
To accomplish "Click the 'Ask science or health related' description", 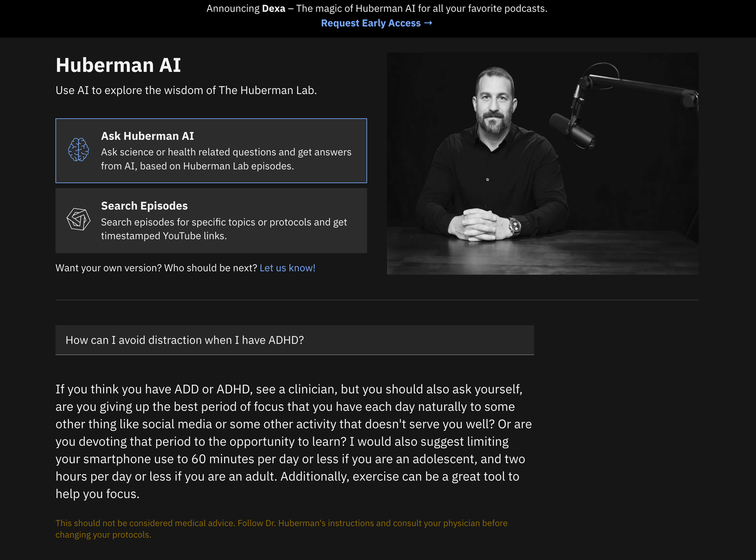I will tap(226, 159).
